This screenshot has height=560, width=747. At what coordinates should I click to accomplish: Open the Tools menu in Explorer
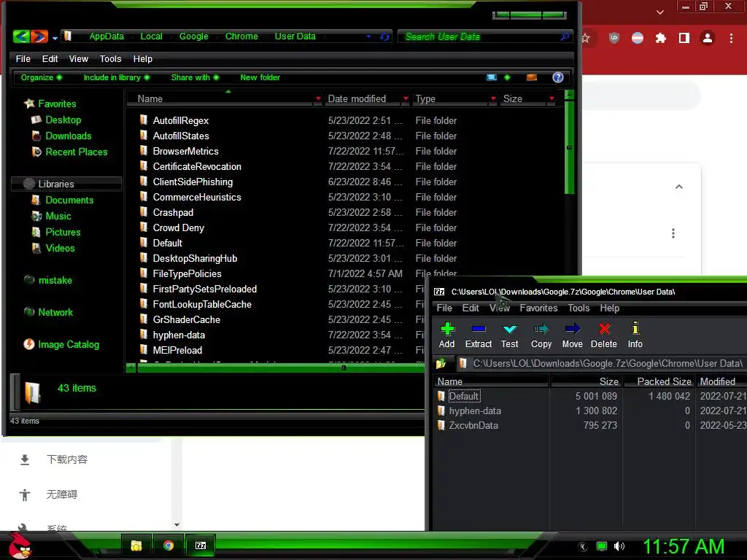(x=111, y=58)
